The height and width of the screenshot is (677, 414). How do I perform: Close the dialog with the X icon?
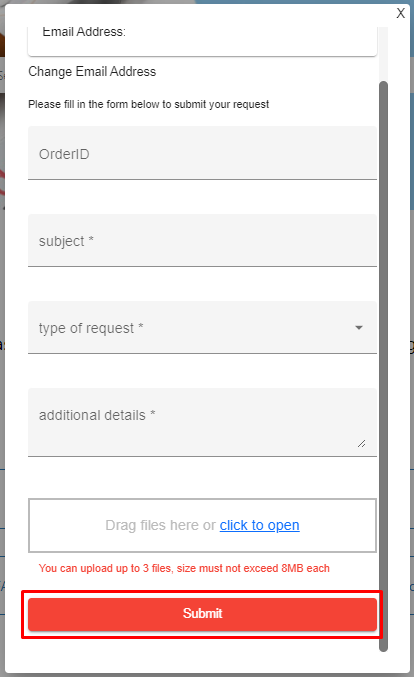coord(401,13)
